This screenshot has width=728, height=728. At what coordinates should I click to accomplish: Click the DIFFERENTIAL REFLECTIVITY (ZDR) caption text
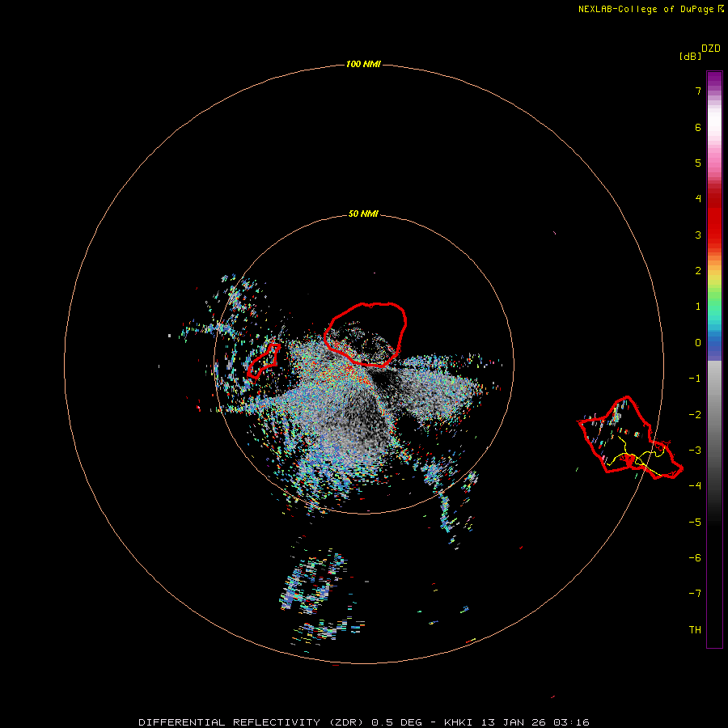click(252, 722)
